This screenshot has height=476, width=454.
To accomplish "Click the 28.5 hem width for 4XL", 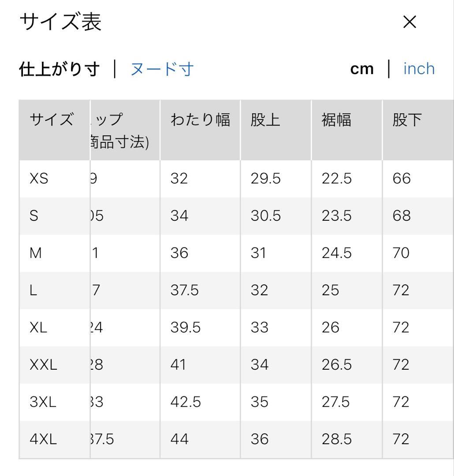I will click(336, 439).
